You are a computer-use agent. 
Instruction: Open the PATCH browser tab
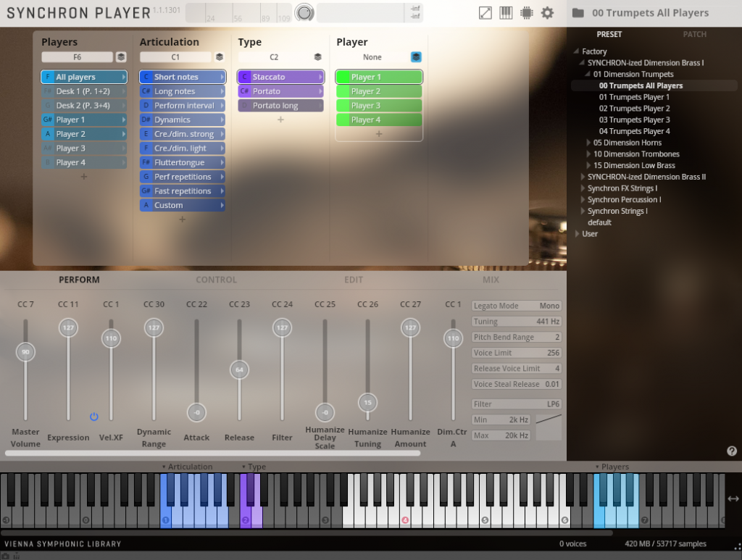[x=695, y=34]
